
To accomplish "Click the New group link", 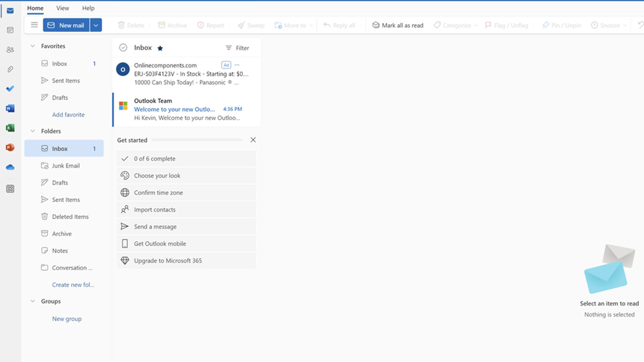I will point(67,319).
